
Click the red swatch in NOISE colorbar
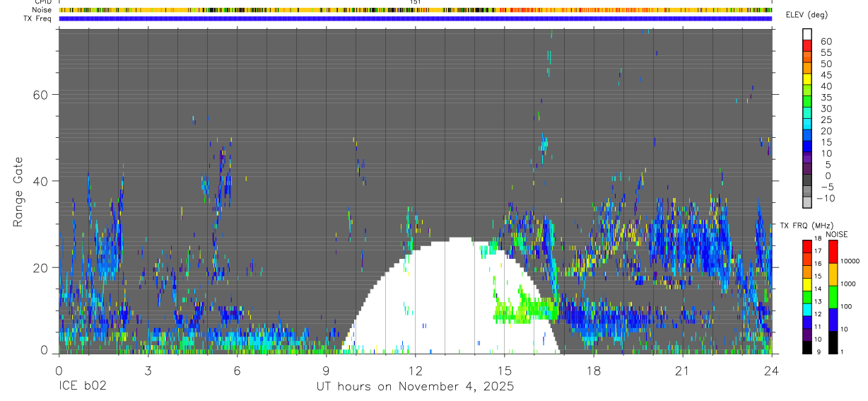pyautogui.click(x=833, y=251)
